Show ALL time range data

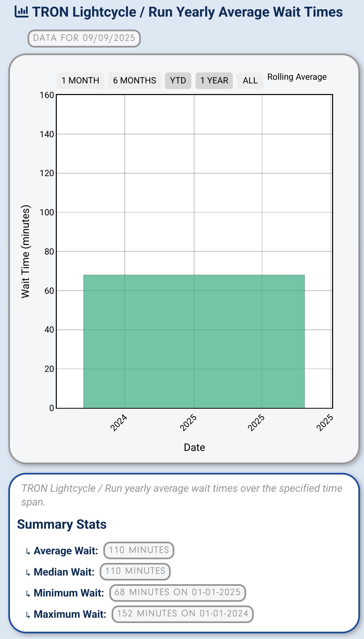[x=250, y=81]
